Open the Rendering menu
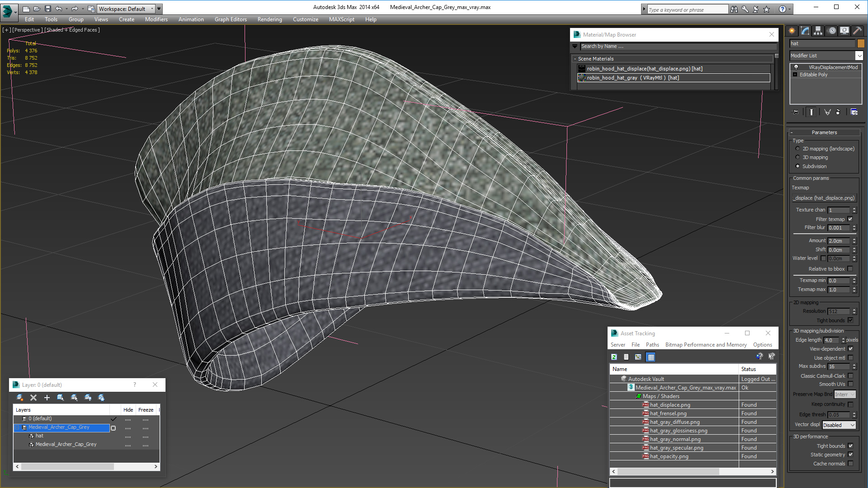868x488 pixels. pos(270,19)
